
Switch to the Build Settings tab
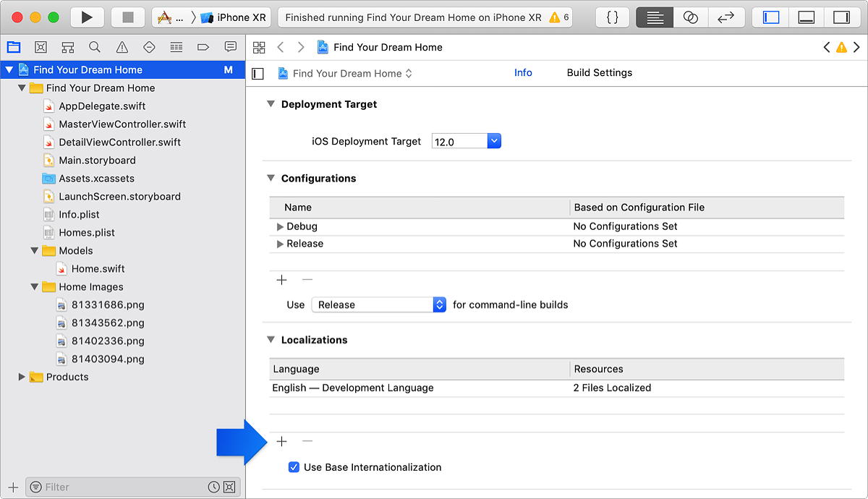[600, 72]
